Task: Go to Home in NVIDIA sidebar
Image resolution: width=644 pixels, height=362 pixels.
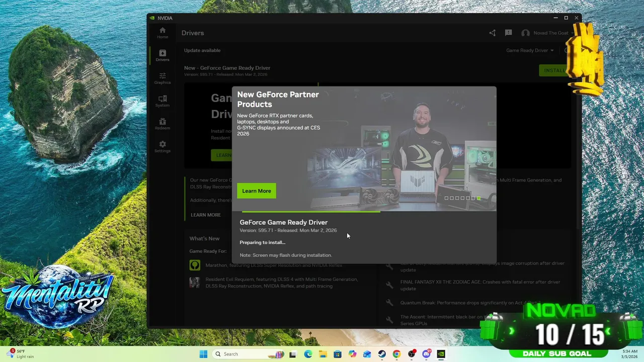Action: 162,33
